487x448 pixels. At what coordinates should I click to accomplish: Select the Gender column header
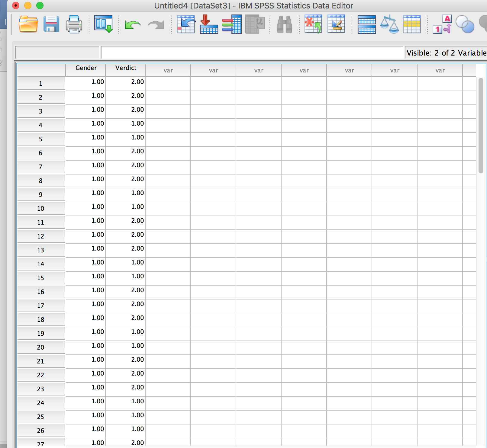(86, 68)
